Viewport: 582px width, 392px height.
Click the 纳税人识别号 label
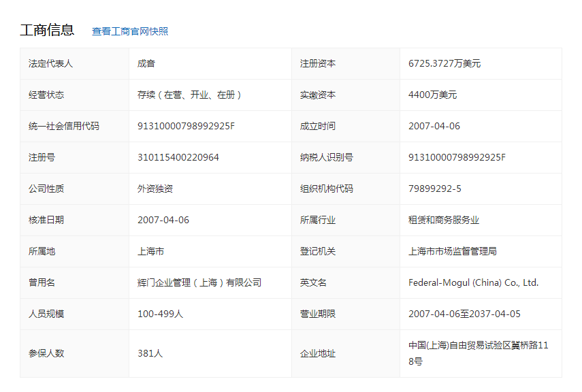(327, 157)
